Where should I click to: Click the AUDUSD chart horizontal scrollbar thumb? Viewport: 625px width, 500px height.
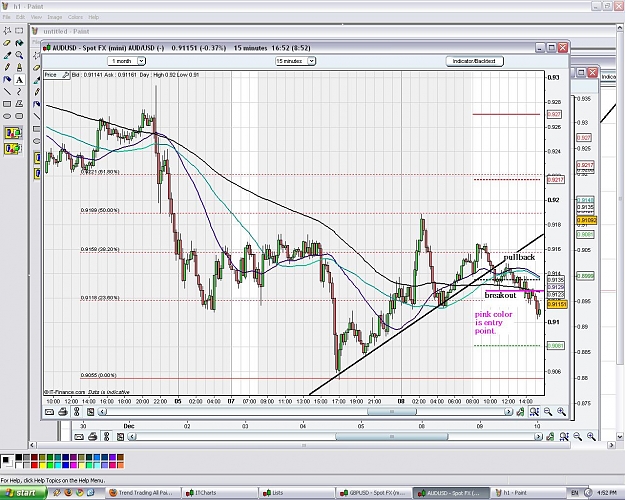click(392, 411)
